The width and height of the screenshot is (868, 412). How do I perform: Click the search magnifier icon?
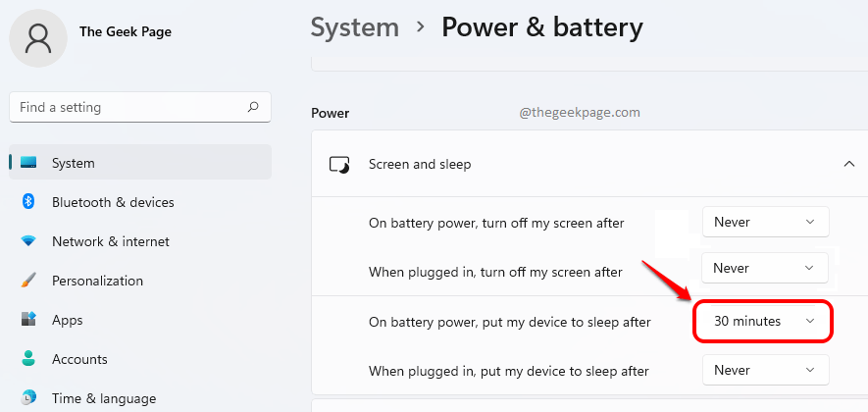pos(253,107)
